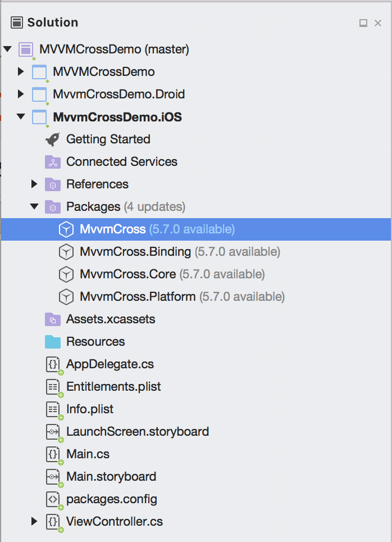The image size is (392, 542).
Task: Expand the MvvmCrossDemo.Droid project
Action: tap(21, 94)
